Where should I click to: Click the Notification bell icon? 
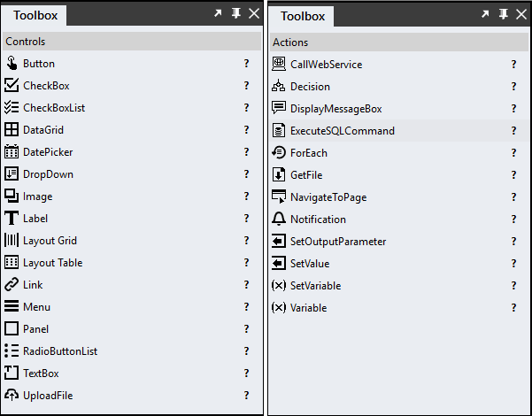point(279,219)
